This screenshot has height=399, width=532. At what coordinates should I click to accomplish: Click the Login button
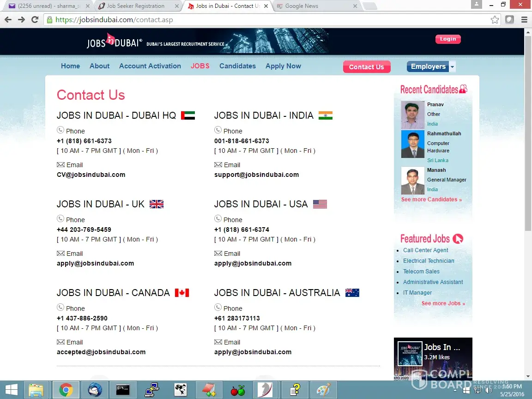pos(448,39)
